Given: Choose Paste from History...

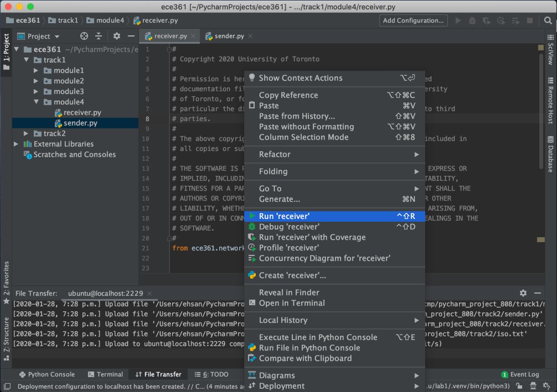Looking at the screenshot, I should pyautogui.click(x=334, y=116).
